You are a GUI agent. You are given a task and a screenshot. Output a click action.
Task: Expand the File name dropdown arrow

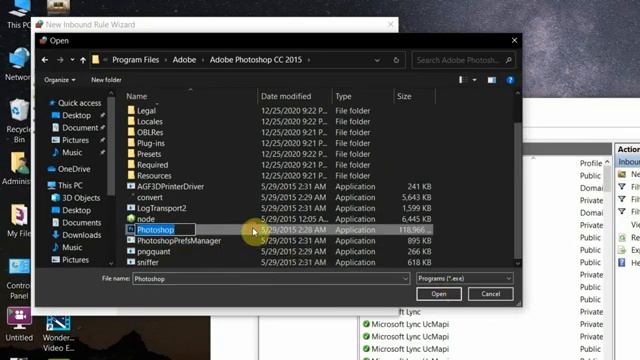click(x=405, y=279)
